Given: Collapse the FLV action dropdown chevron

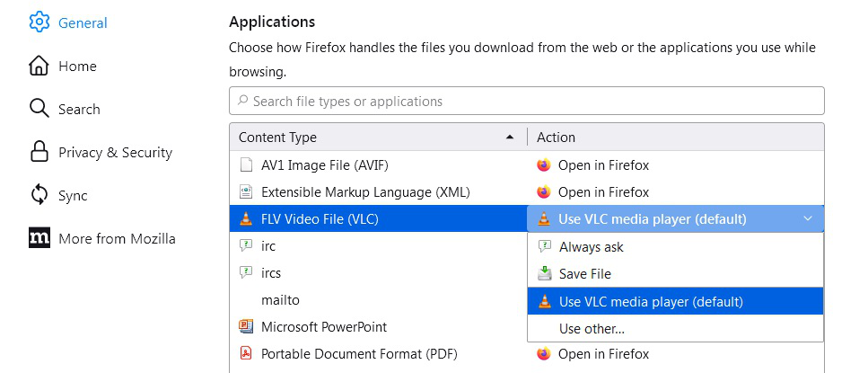Looking at the screenshot, I should point(808,219).
